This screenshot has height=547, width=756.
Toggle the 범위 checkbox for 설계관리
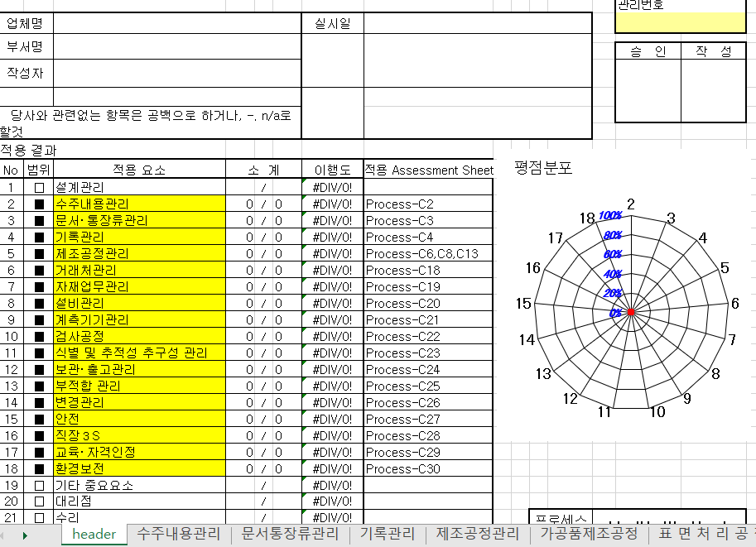coord(39,188)
